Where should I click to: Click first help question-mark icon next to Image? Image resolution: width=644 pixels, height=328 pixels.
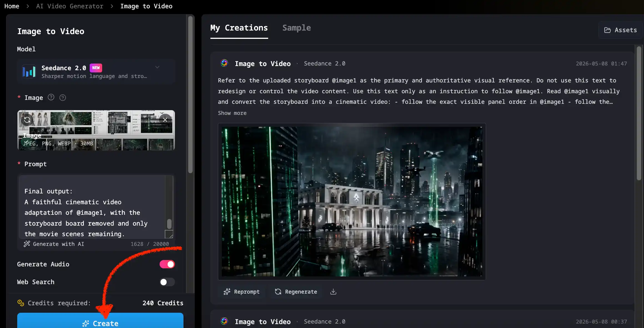coord(51,97)
